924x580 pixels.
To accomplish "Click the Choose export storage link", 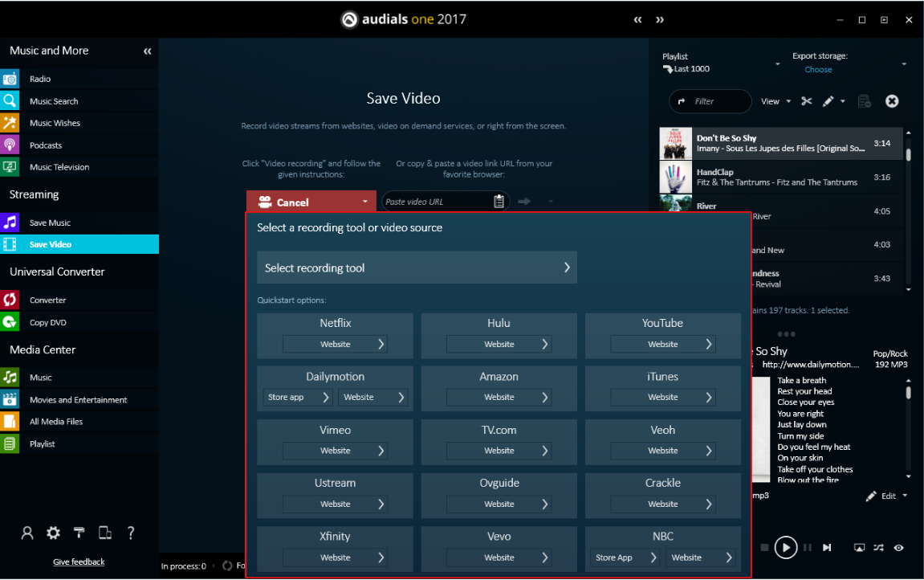I will (818, 70).
